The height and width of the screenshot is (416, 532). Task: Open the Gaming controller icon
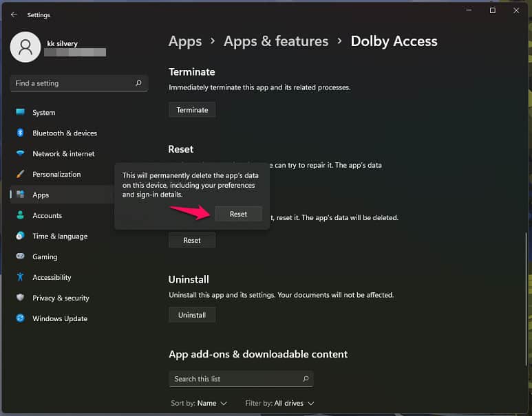(x=21, y=256)
